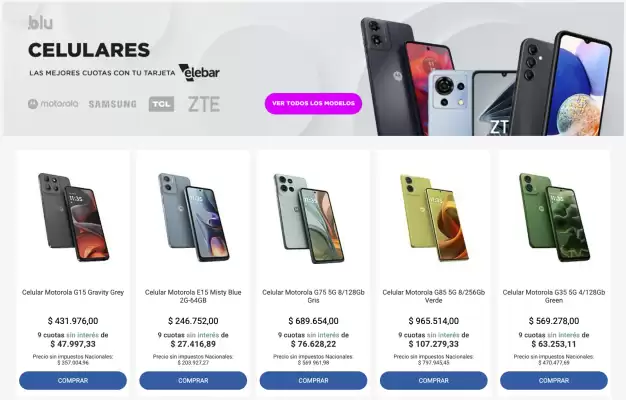Image resolution: width=626 pixels, height=400 pixels.
Task: Click the Celebar card logo
Action: pyautogui.click(x=199, y=73)
